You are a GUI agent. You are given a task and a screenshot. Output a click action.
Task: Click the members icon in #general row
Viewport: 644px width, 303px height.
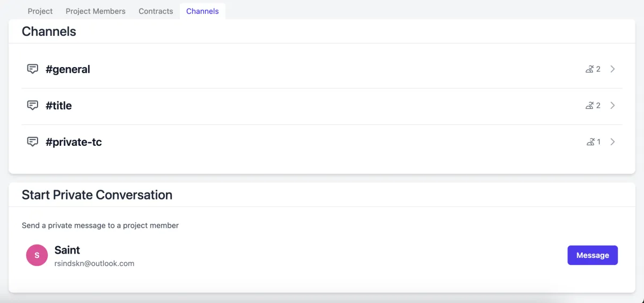(590, 69)
